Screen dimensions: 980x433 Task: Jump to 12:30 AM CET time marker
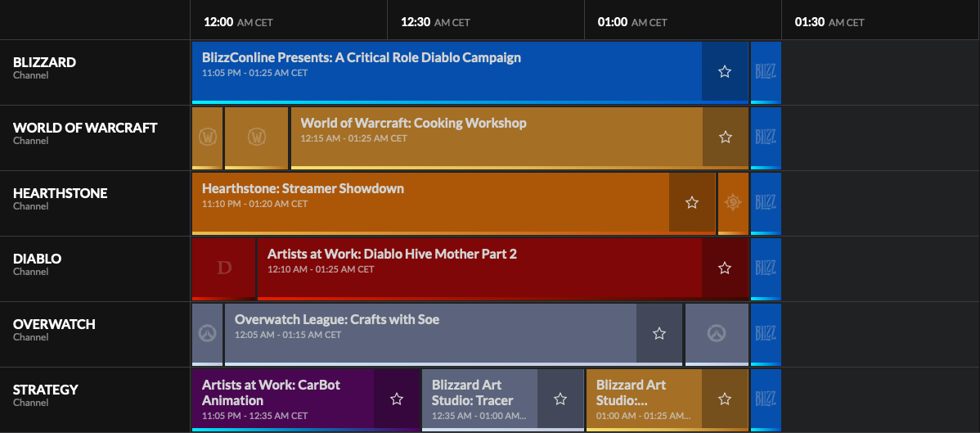tap(435, 23)
